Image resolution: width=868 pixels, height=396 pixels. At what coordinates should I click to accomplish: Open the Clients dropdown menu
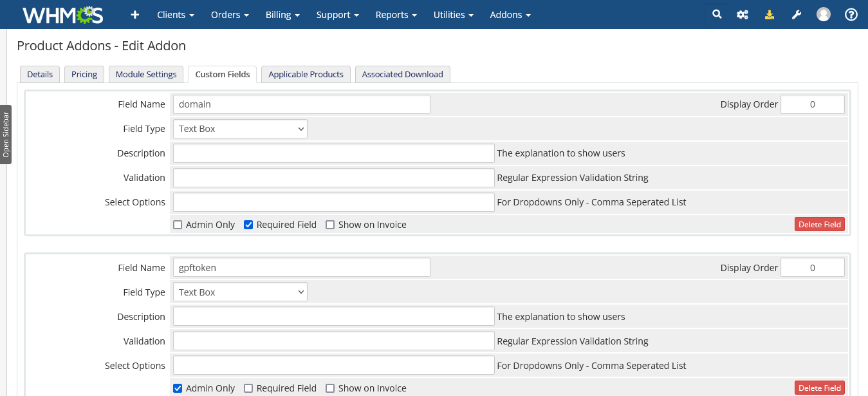point(176,15)
